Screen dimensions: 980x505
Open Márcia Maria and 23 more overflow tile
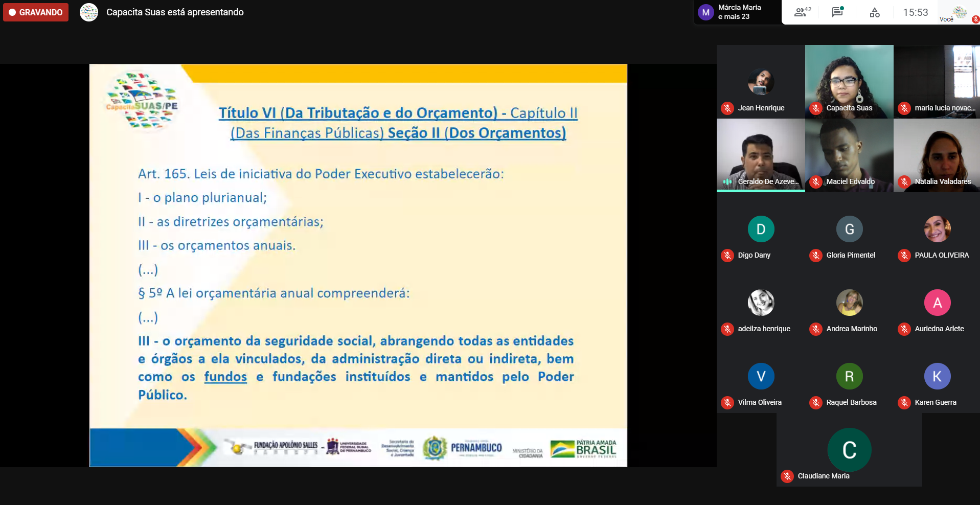737,12
